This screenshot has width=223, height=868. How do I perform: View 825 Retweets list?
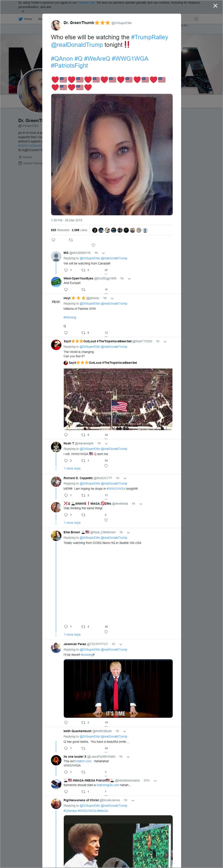[x=60, y=230]
